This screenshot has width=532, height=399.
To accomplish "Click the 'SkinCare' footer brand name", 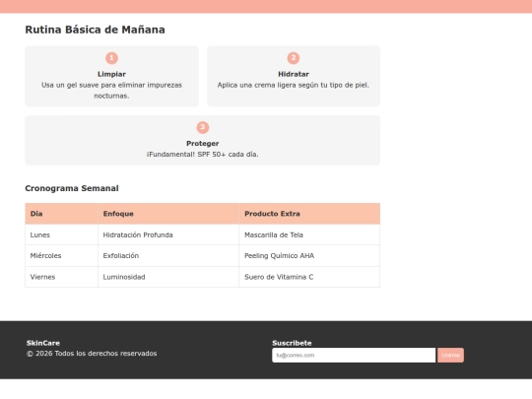I will click(x=43, y=343).
